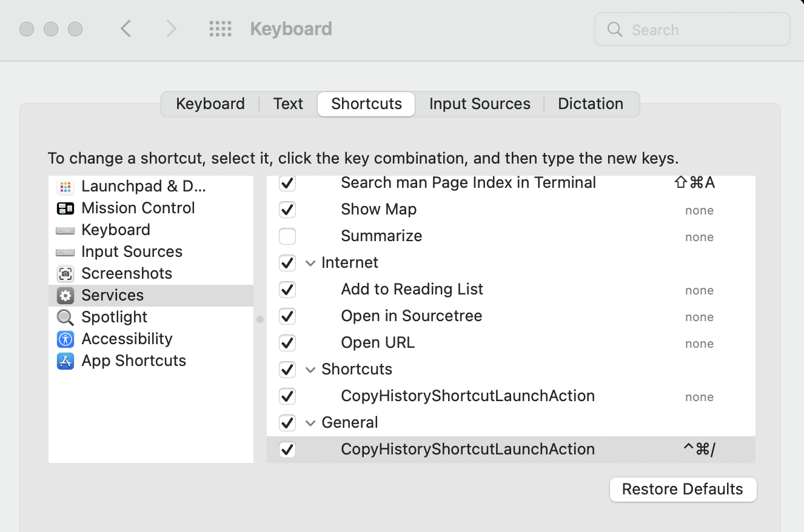The image size is (804, 532).
Task: Collapse the Shortcuts section
Action: tap(310, 369)
